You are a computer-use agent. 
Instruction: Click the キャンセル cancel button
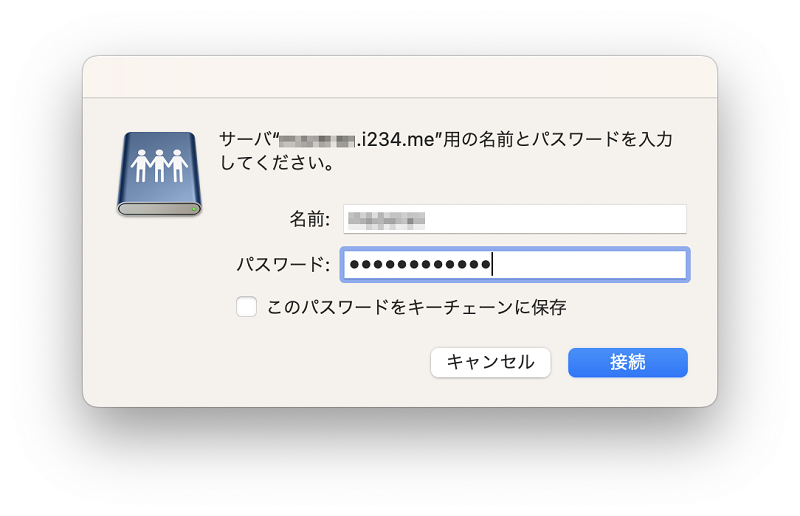tap(490, 362)
